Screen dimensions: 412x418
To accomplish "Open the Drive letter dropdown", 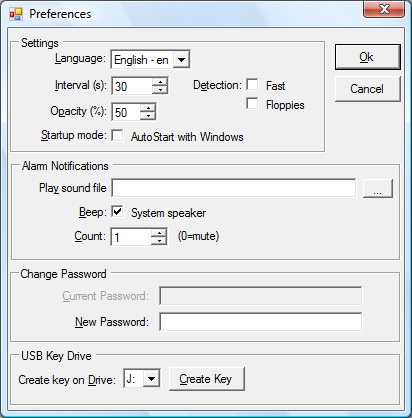I will click(151, 378).
